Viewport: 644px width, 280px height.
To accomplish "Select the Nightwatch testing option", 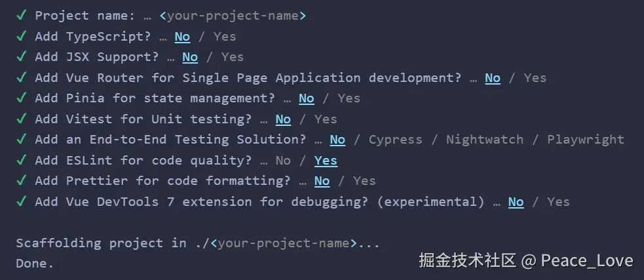I will pos(484,140).
